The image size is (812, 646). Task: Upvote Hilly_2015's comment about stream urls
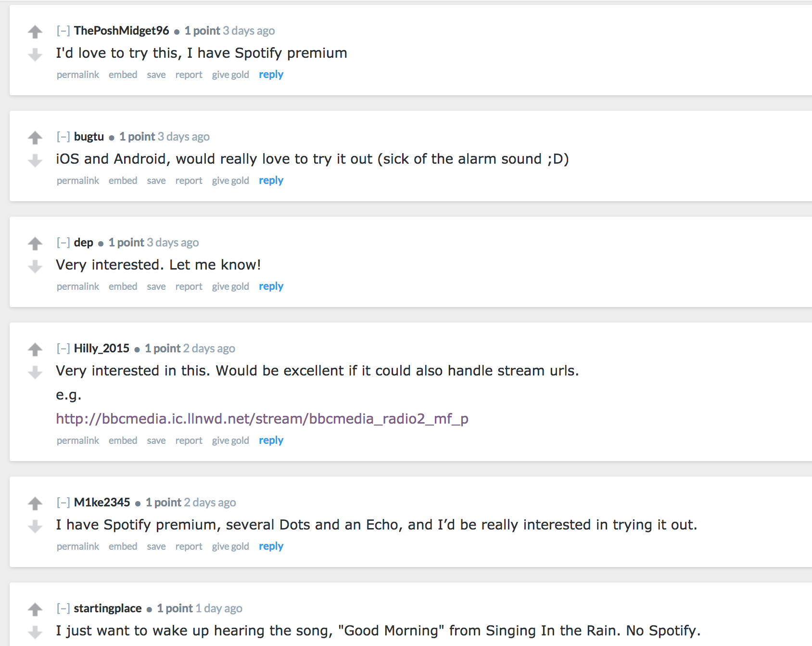point(35,349)
